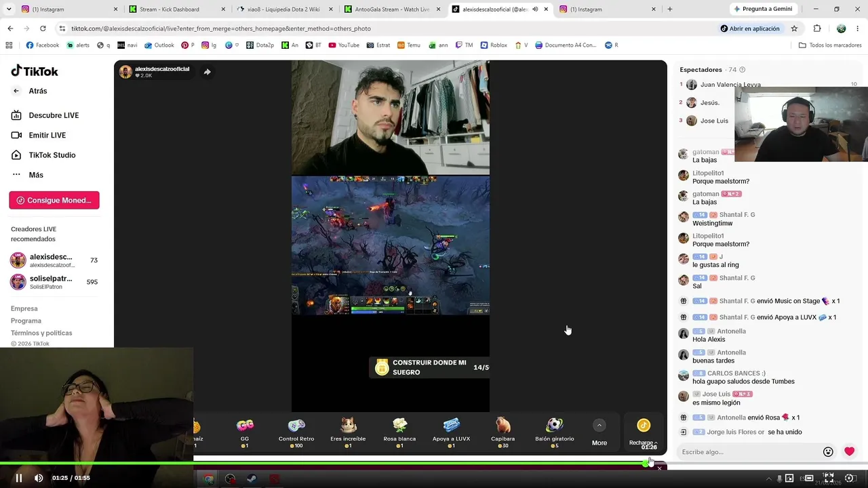Send the Capibara gift
This screenshot has width=868, height=488.
pyautogui.click(x=502, y=432)
